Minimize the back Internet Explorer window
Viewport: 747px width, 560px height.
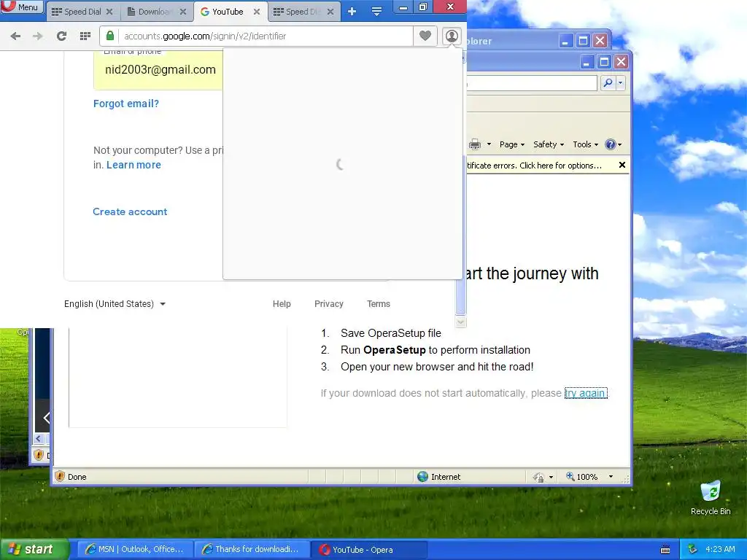pyautogui.click(x=565, y=42)
